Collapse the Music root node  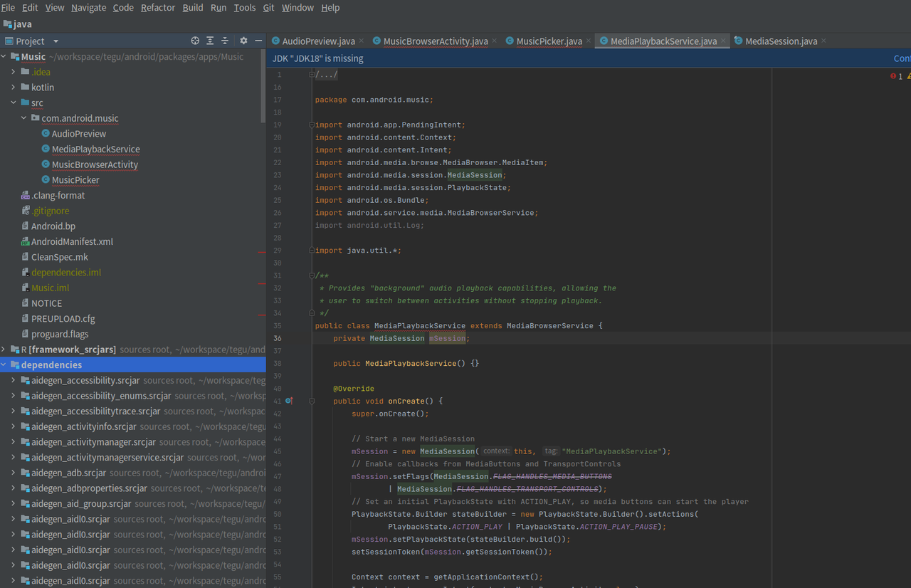coord(4,56)
